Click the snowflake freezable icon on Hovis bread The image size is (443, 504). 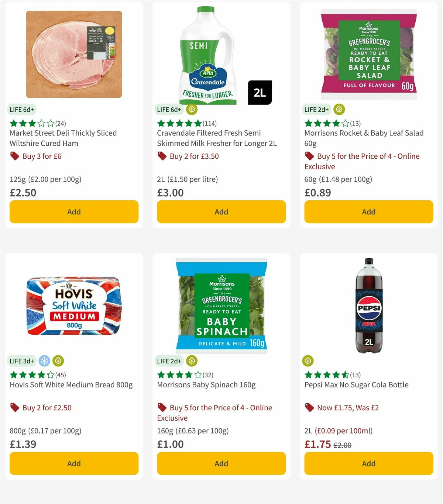(45, 361)
